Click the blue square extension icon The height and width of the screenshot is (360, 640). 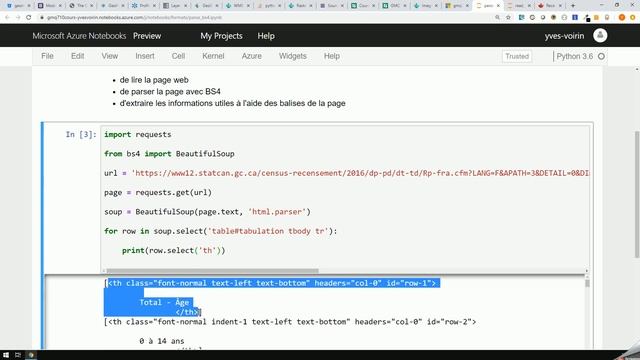(x=575, y=18)
